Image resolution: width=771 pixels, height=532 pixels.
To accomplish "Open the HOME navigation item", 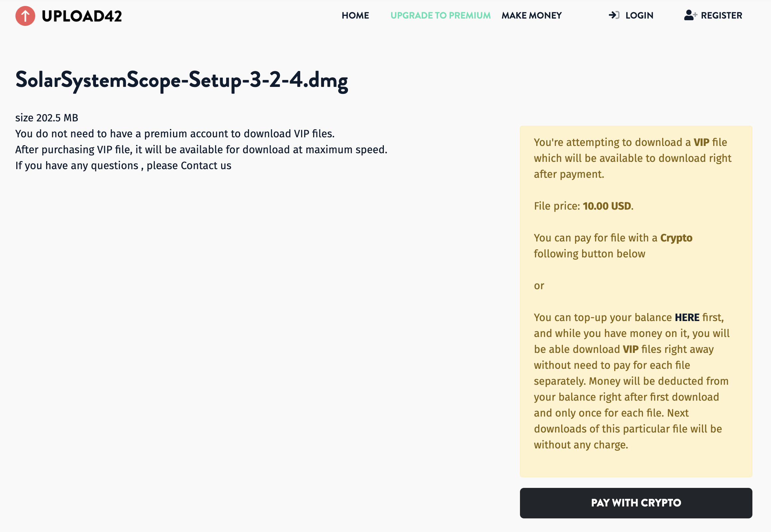I will click(x=355, y=15).
